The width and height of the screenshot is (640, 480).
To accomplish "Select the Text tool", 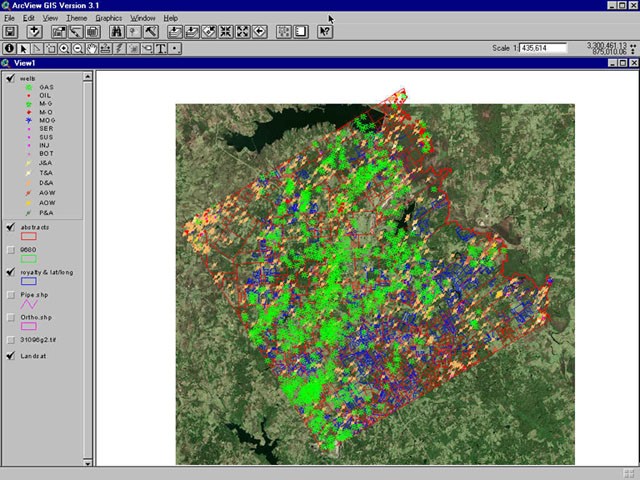I will 161,47.
